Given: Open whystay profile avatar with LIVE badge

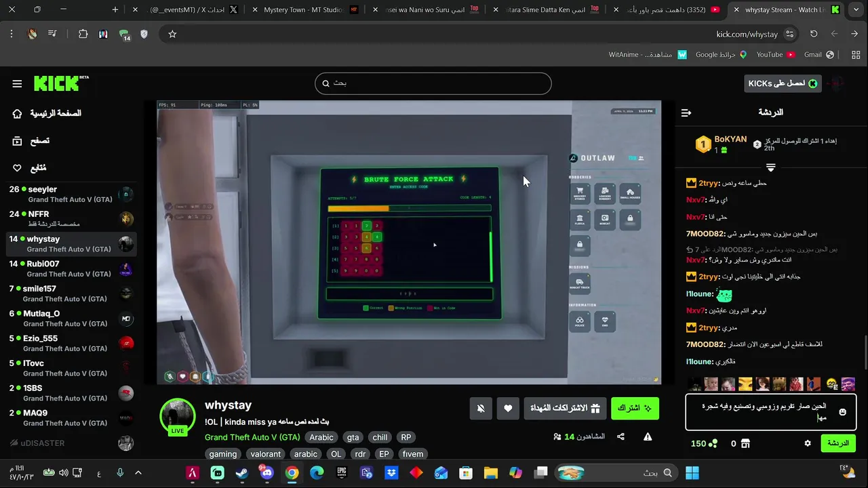Looking at the screenshot, I should (x=178, y=416).
